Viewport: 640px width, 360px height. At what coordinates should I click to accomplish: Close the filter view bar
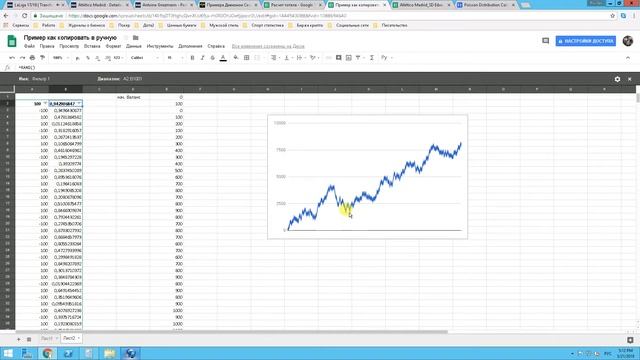pyautogui.click(x=629, y=79)
